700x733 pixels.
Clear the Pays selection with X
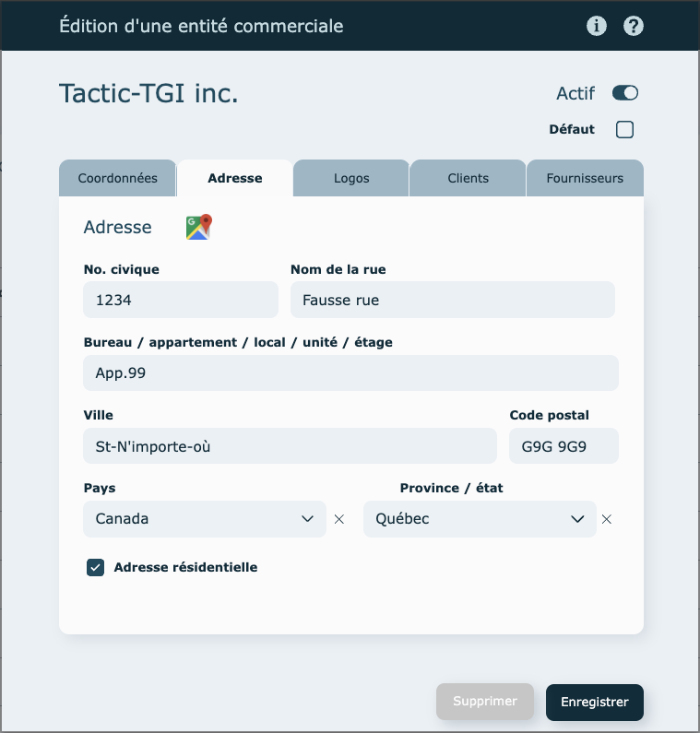click(x=339, y=519)
